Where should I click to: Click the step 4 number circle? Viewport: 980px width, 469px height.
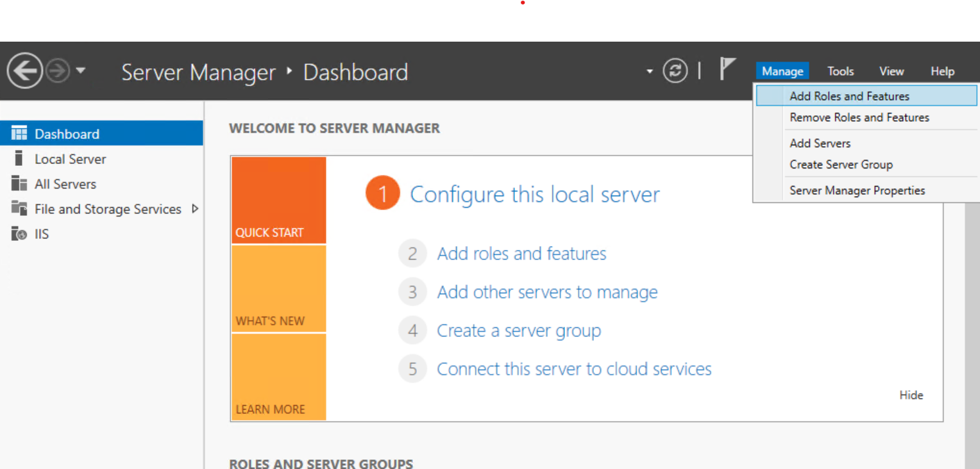coord(412,331)
